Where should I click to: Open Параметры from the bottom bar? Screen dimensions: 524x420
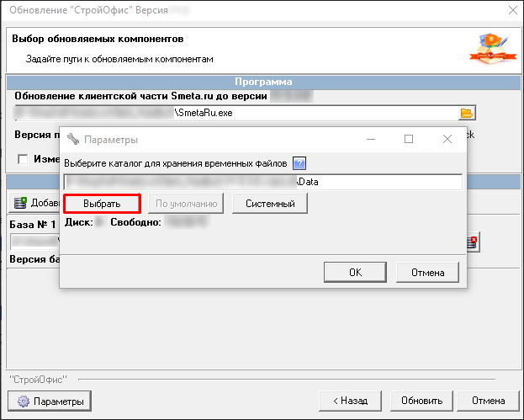point(50,401)
